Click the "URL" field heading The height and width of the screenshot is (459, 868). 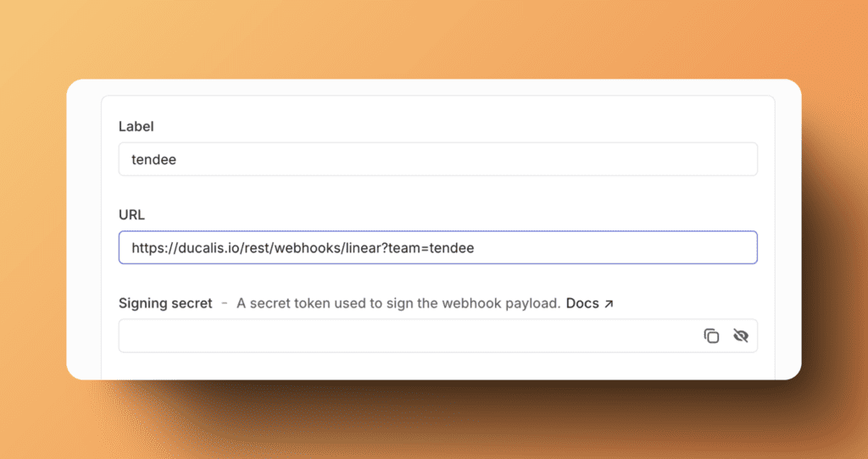132,215
